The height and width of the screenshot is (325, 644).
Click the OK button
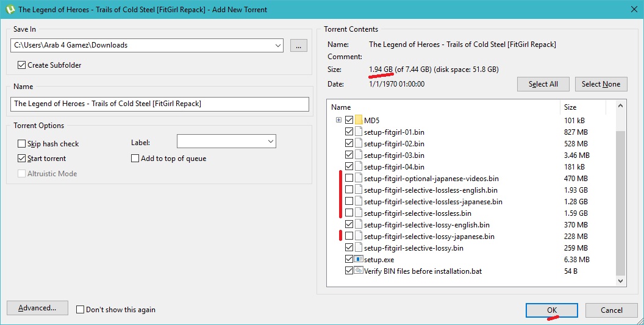[551, 310]
